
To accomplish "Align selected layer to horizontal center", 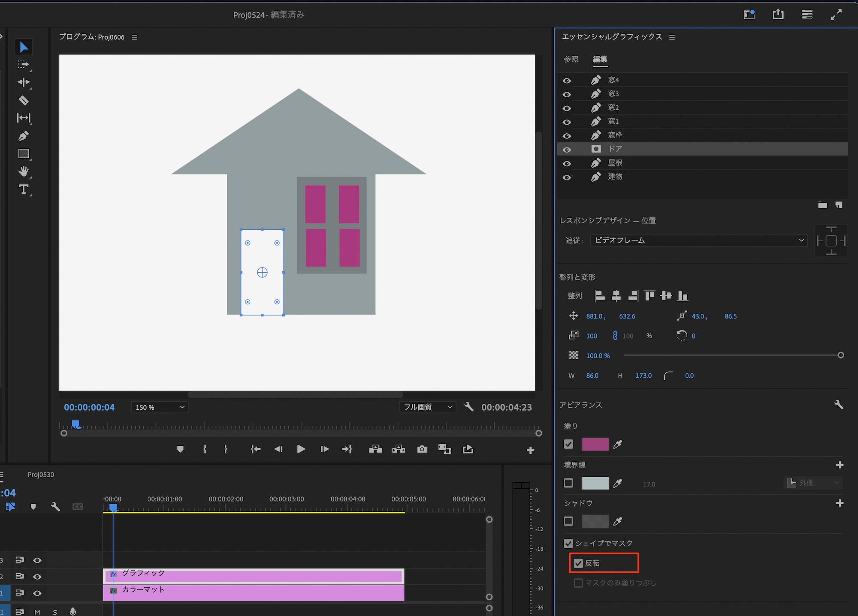I will (x=616, y=296).
